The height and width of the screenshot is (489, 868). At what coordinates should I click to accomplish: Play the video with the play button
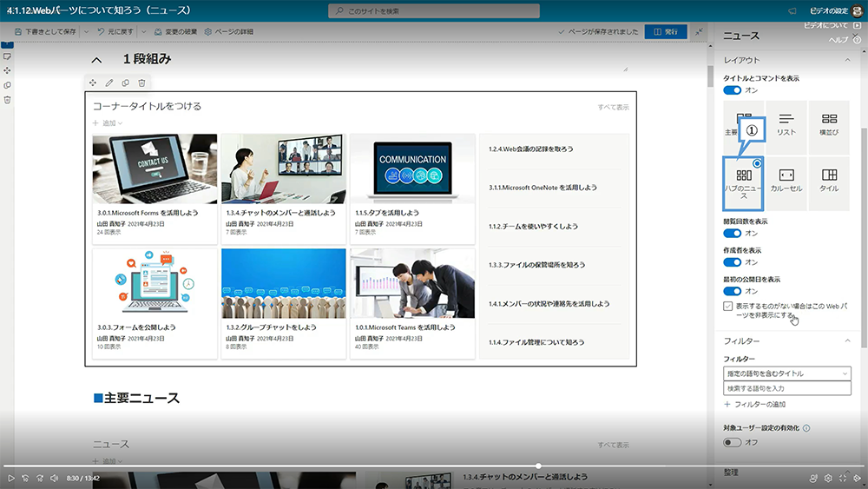pyautogui.click(x=10, y=478)
